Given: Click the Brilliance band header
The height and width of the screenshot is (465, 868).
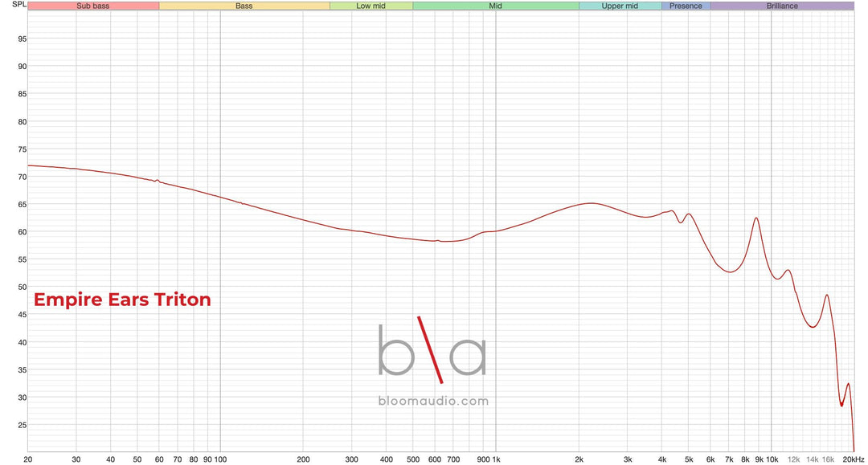Looking at the screenshot, I should click(x=782, y=6).
